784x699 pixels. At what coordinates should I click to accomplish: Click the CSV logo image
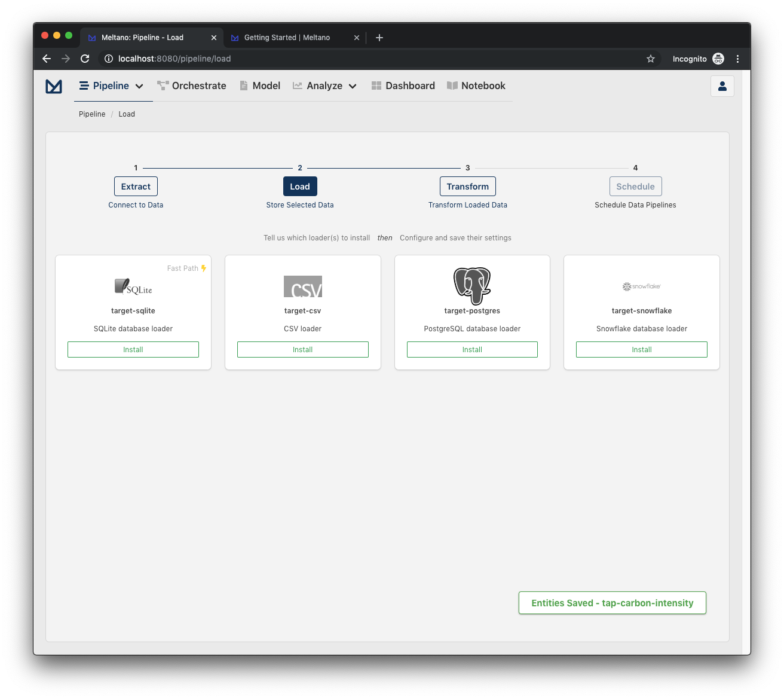303,286
